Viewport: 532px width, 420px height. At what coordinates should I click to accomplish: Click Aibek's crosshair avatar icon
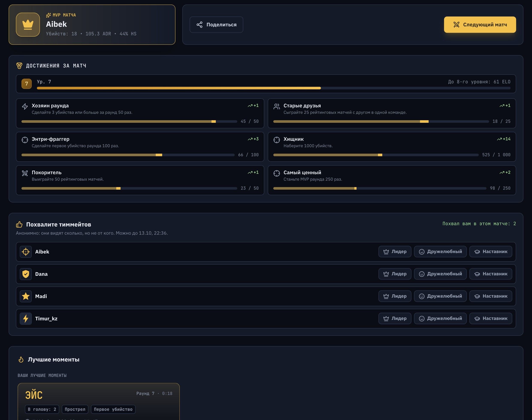point(26,252)
